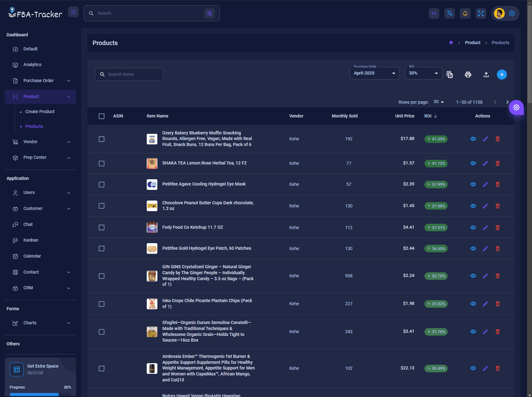The width and height of the screenshot is (532, 397).
Task: Edit the Petitfee Agave Cooling Eye Mask row
Action: [485, 185]
